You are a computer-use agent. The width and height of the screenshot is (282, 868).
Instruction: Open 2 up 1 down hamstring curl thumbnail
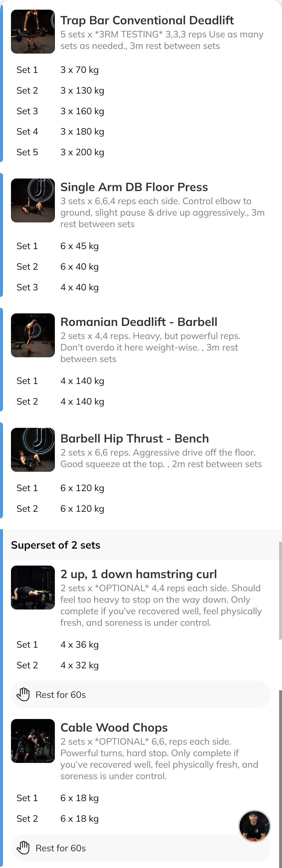click(x=33, y=587)
